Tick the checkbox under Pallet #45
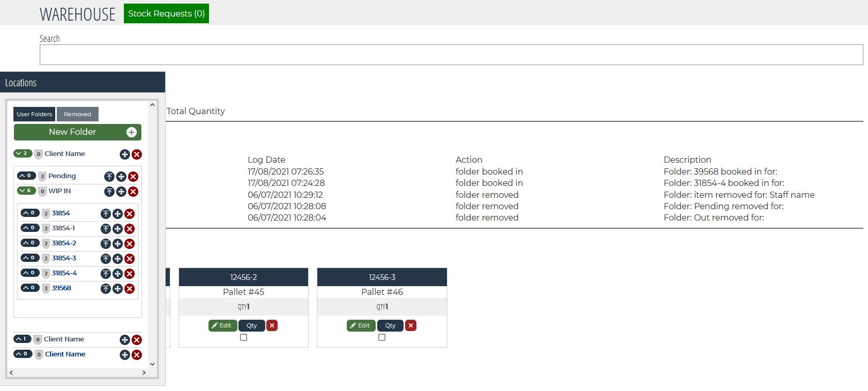868x391 pixels. pyautogui.click(x=244, y=337)
